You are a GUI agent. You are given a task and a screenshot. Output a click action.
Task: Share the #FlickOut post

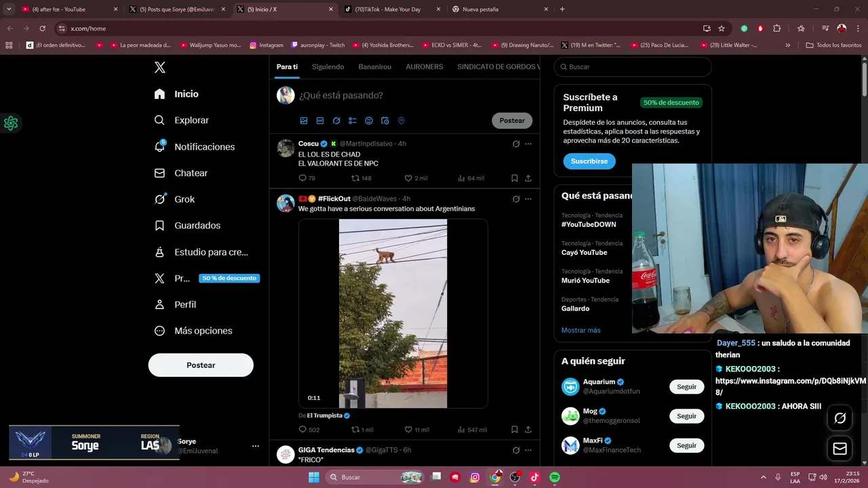coord(528,430)
